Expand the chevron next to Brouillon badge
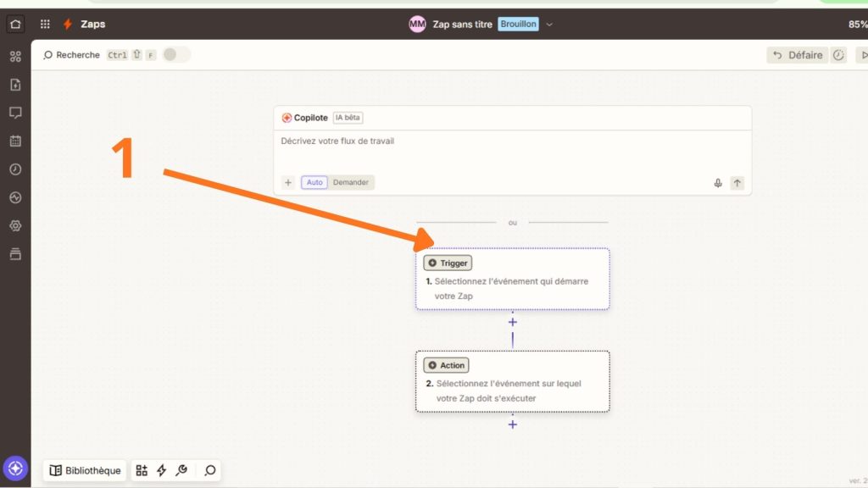This screenshot has width=868, height=488. [x=549, y=25]
